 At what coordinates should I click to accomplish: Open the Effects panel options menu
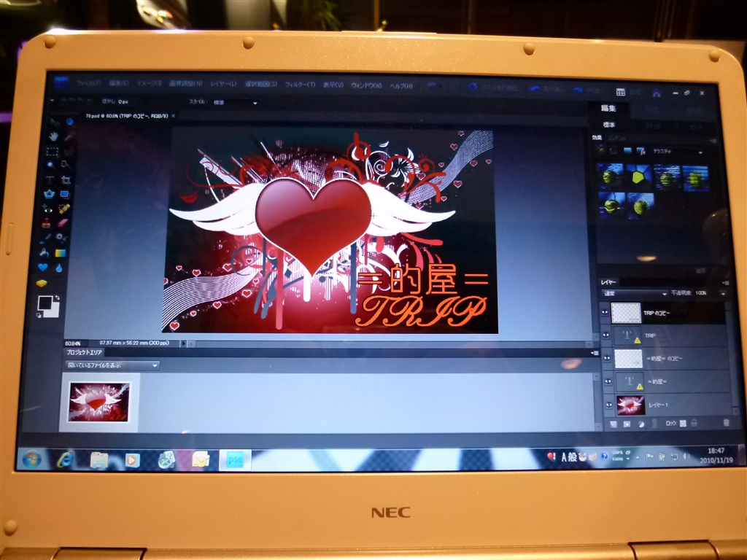pos(713,141)
